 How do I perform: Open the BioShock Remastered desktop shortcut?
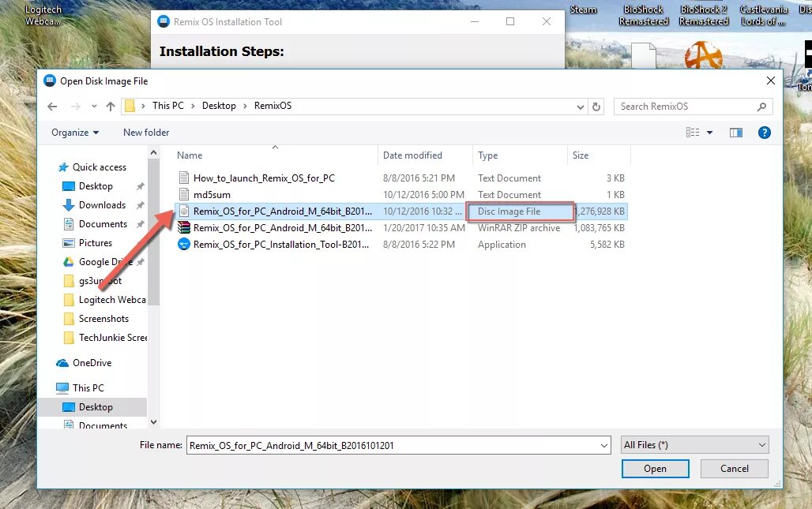644,16
